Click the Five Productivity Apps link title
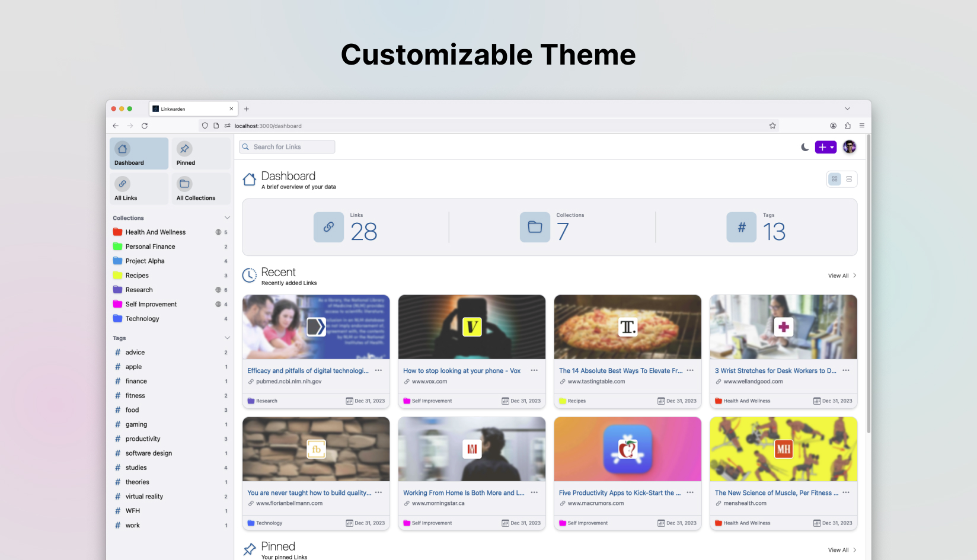 pos(620,493)
